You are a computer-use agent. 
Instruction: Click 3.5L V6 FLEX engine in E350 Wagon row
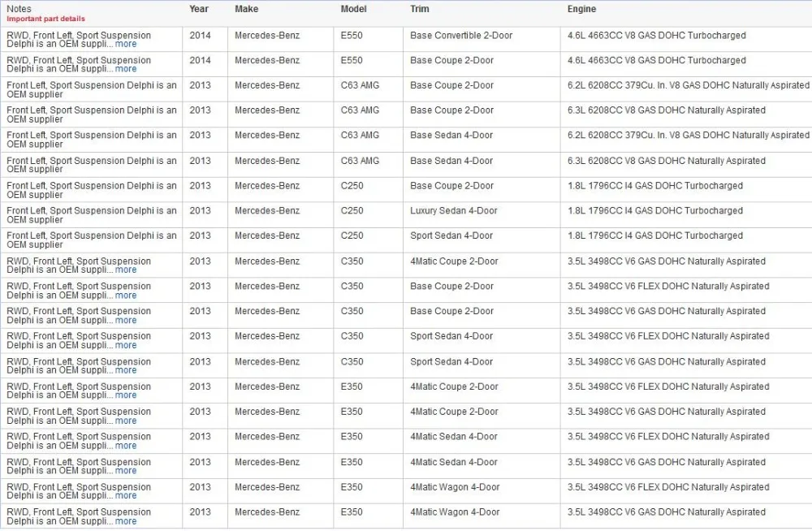pyautogui.click(x=668, y=487)
